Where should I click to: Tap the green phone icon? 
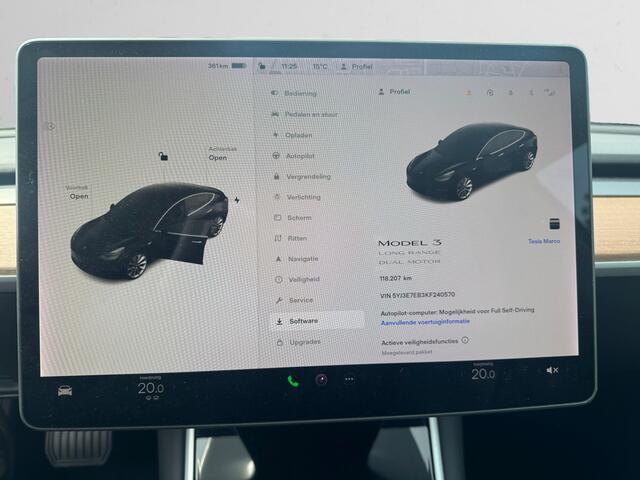tap(293, 381)
